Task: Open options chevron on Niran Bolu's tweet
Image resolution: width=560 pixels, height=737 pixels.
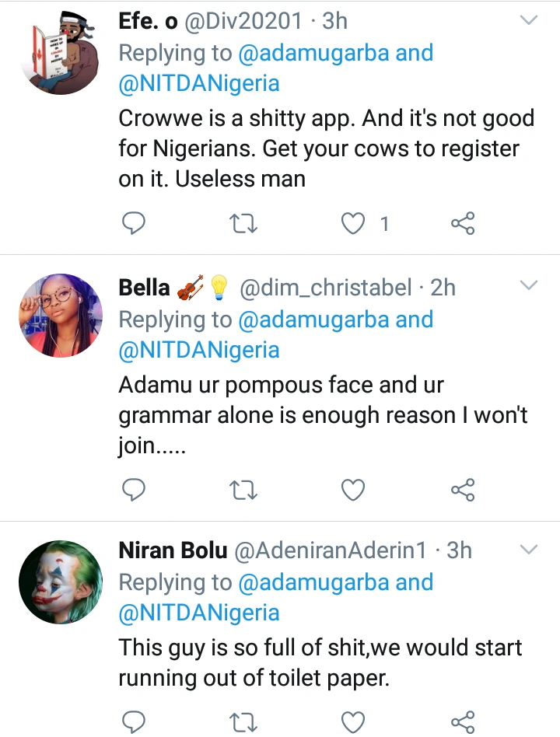Action: coord(529,550)
